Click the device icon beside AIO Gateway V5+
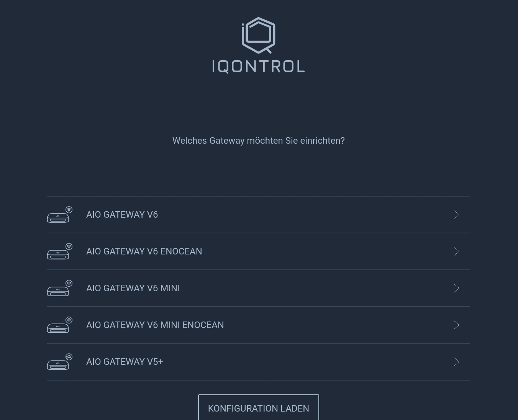This screenshot has width=518, height=420. 59,363
